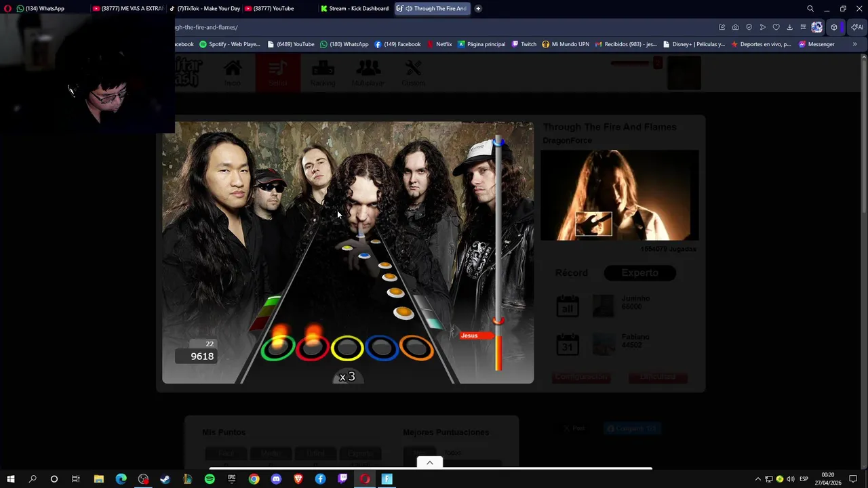
Task: Open the downloads icon
Action: (789, 27)
